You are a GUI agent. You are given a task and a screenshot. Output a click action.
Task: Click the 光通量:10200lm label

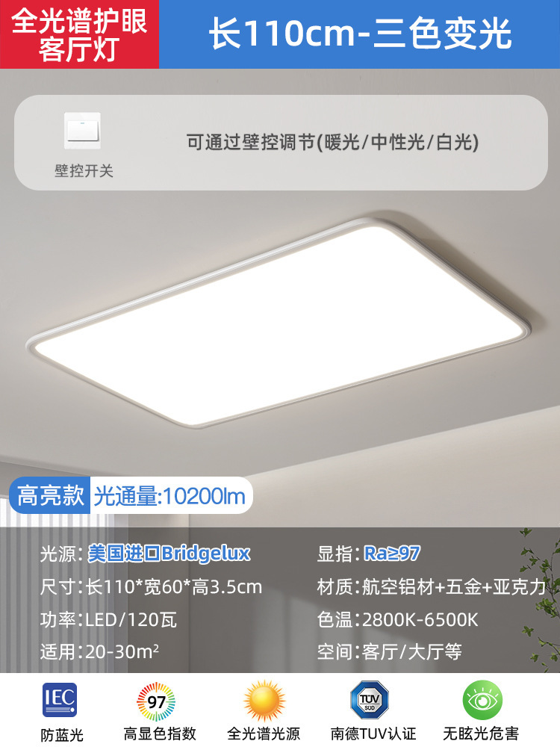click(169, 496)
